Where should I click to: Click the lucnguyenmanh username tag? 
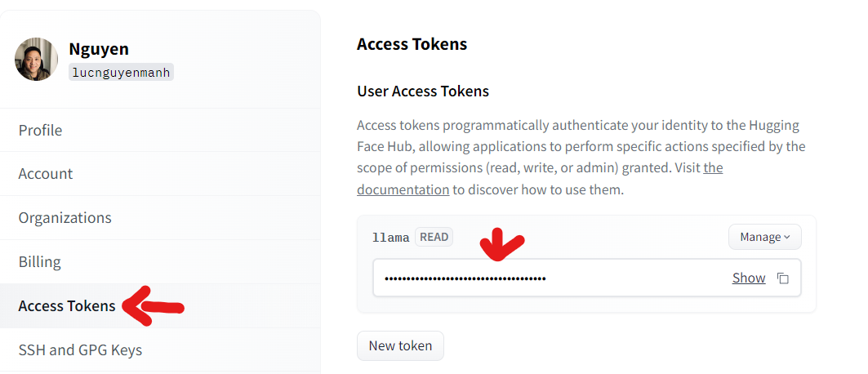pyautogui.click(x=121, y=73)
